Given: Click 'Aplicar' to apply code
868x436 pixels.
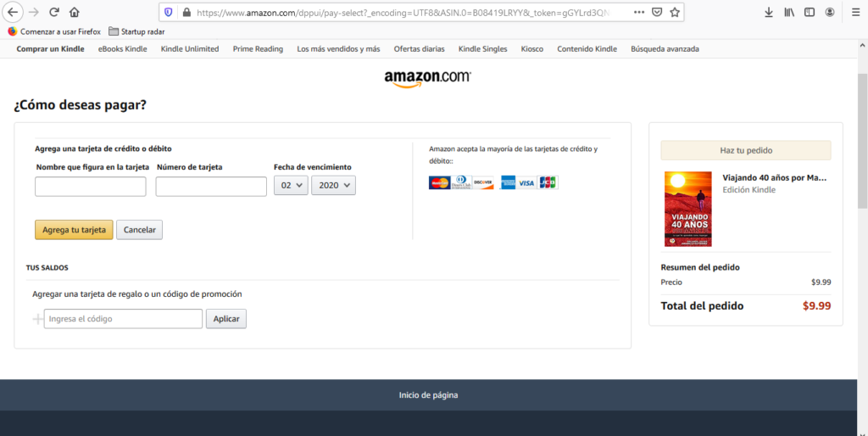Looking at the screenshot, I should point(226,319).
